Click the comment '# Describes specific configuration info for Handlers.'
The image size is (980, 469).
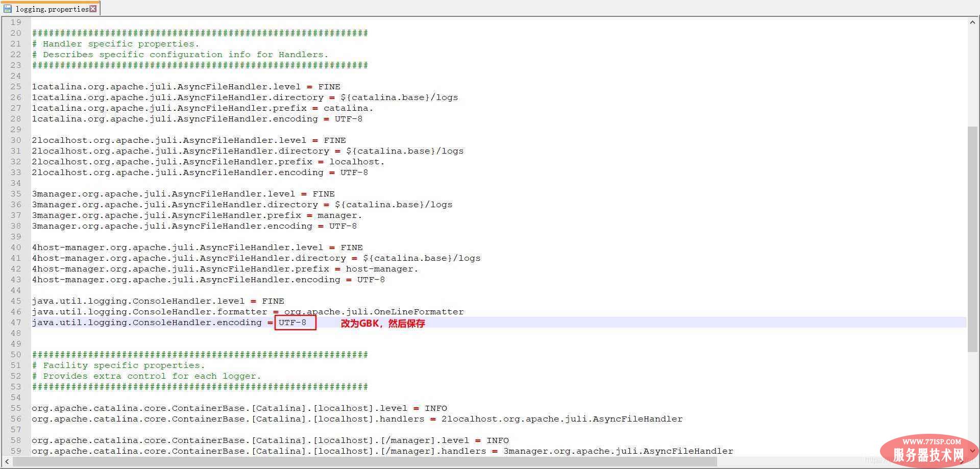(x=180, y=55)
